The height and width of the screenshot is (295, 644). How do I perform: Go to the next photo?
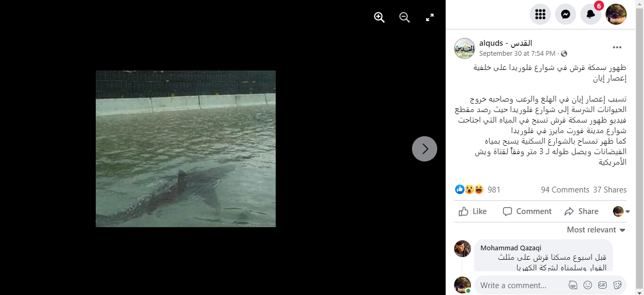425,149
